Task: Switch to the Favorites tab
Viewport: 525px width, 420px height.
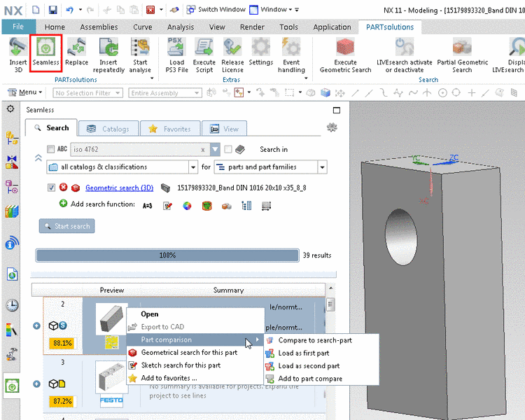Action: 170,129
